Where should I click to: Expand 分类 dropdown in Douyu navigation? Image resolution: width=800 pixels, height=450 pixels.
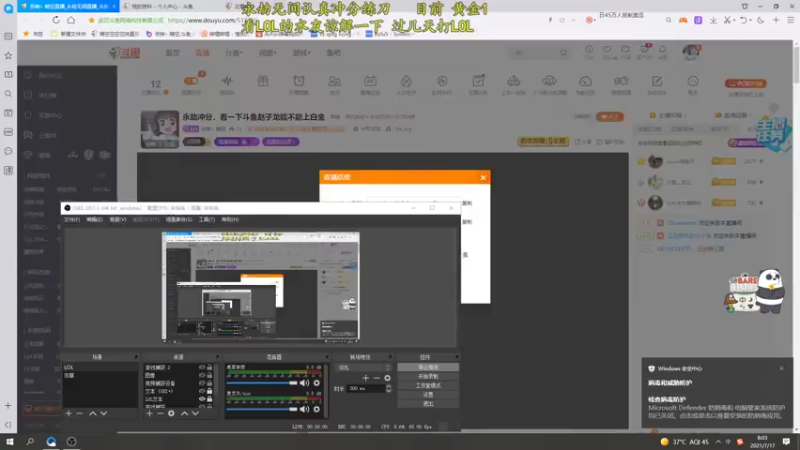pyautogui.click(x=234, y=53)
